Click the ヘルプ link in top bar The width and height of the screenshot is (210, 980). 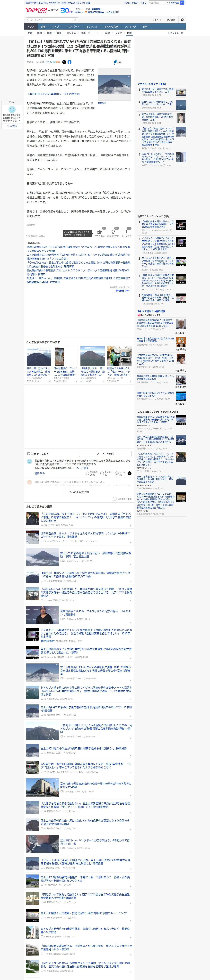pos(143,3)
